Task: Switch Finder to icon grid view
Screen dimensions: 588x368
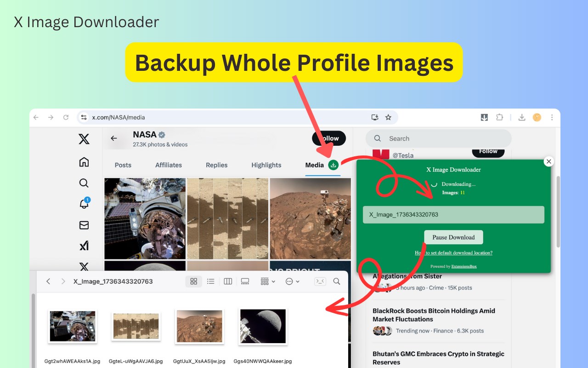Action: pos(193,281)
